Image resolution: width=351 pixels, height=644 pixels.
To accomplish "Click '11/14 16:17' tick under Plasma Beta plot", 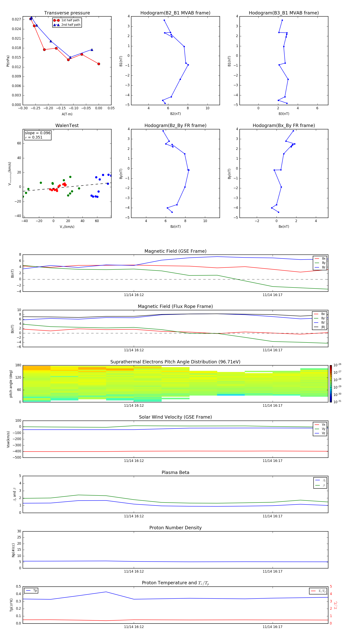I will click(273, 516).
